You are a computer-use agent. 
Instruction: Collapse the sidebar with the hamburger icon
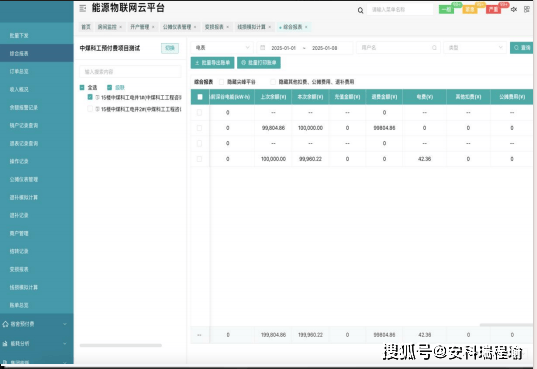[x=83, y=8]
